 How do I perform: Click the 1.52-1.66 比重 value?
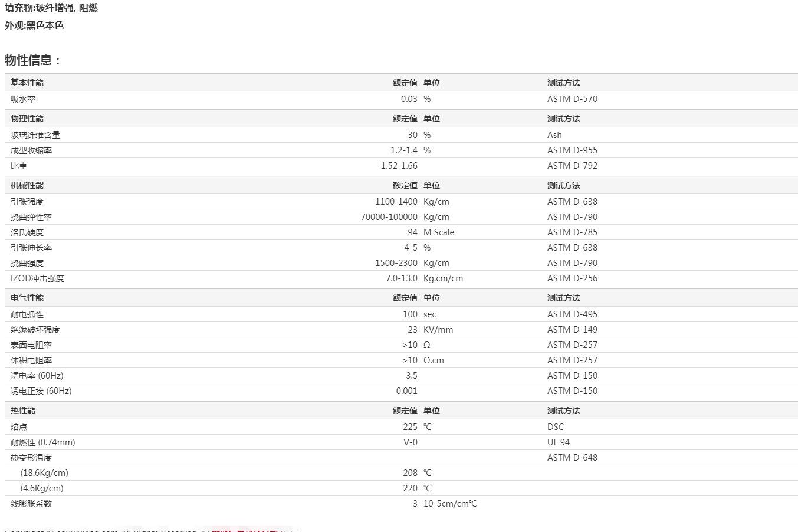pos(399,166)
